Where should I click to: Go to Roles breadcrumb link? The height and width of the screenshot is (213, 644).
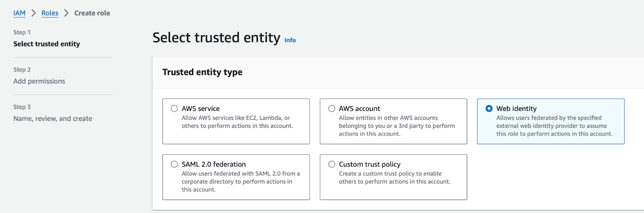click(x=50, y=13)
